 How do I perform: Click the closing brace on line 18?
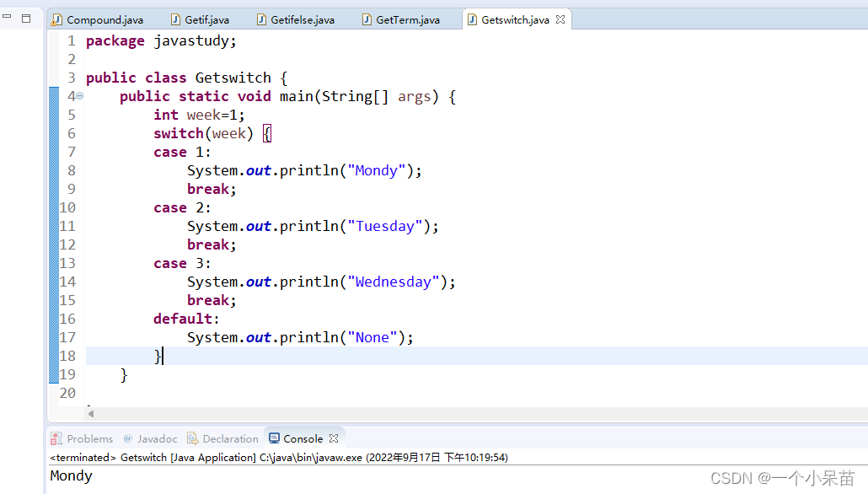[158, 356]
